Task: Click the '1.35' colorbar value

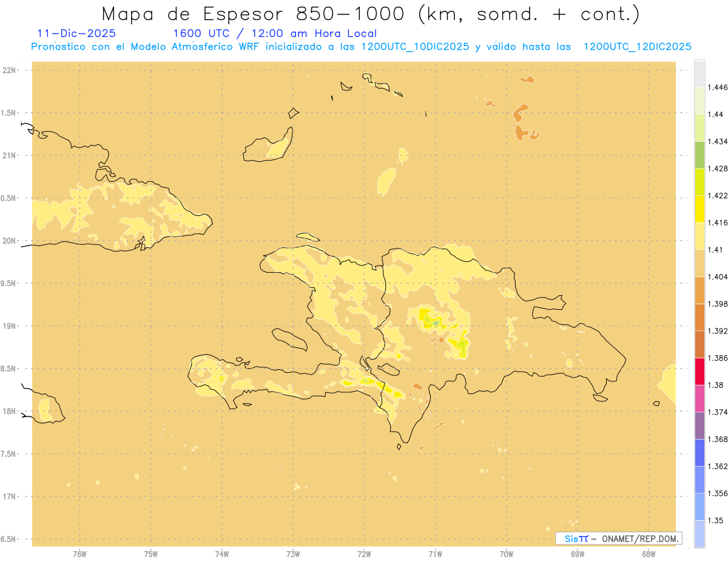Action: [715, 520]
